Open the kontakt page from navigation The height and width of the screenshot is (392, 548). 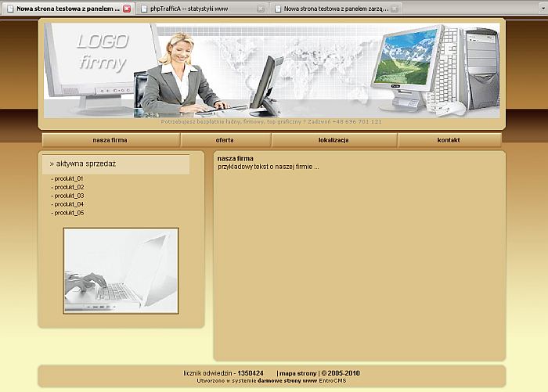(x=449, y=140)
